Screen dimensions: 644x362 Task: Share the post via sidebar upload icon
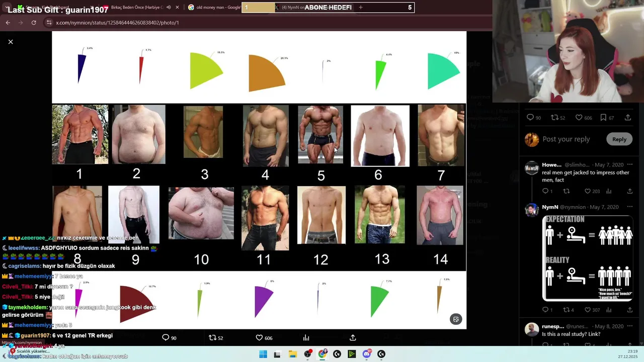[628, 118]
